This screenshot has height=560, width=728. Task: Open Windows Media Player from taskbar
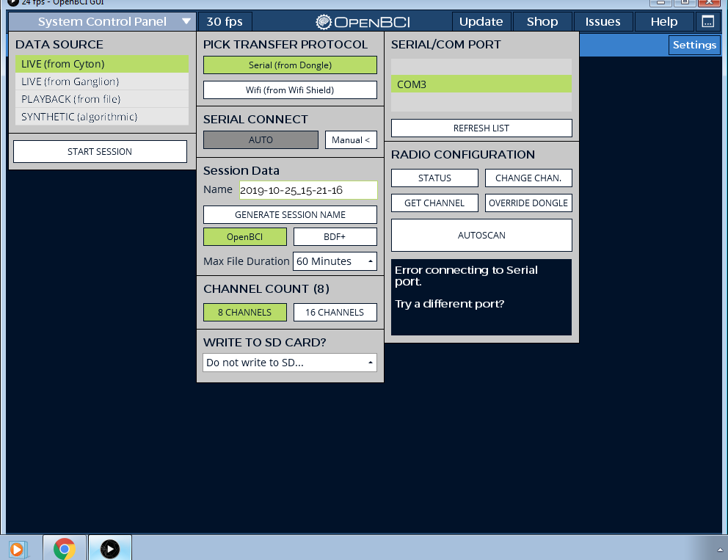[18, 550]
